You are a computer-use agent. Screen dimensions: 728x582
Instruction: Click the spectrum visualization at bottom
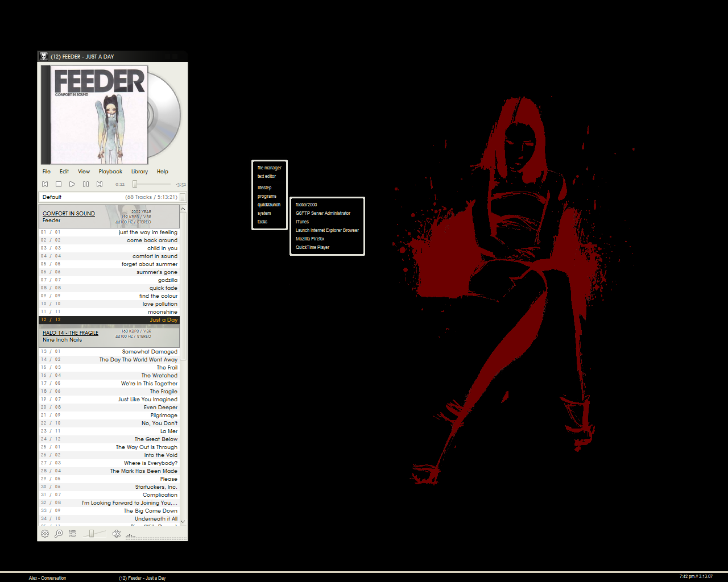coord(156,537)
